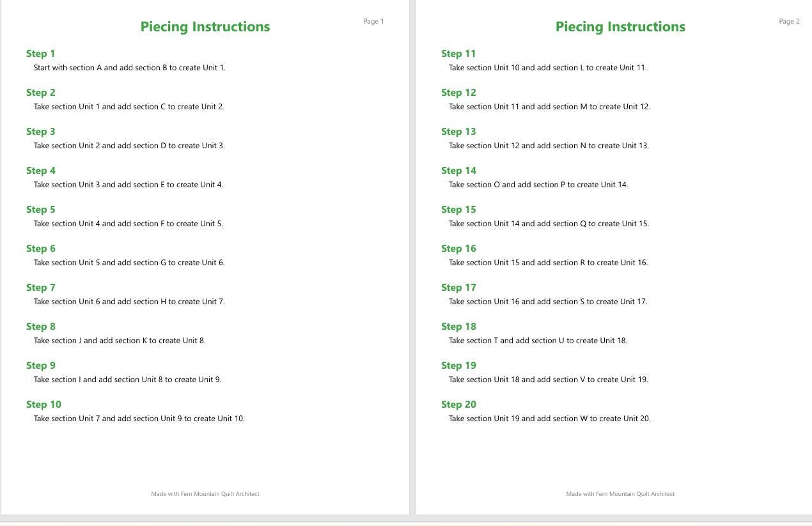This screenshot has width=812, height=526.
Task: Click the Step 5 heading
Action: [x=41, y=210]
